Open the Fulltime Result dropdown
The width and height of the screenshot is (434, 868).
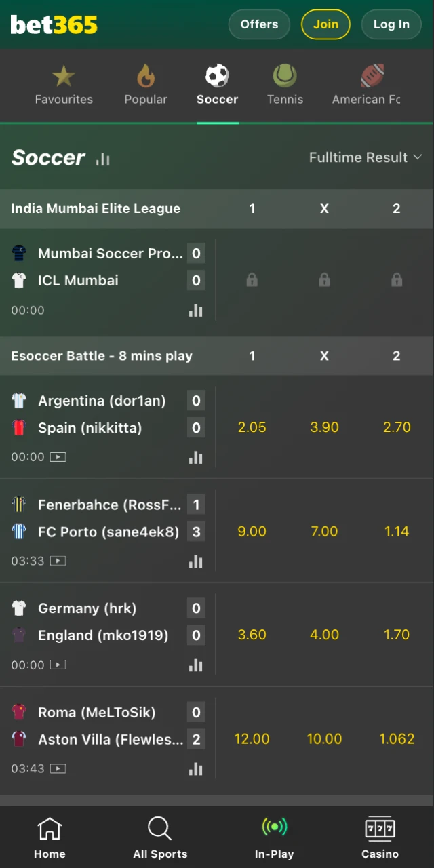point(366,157)
